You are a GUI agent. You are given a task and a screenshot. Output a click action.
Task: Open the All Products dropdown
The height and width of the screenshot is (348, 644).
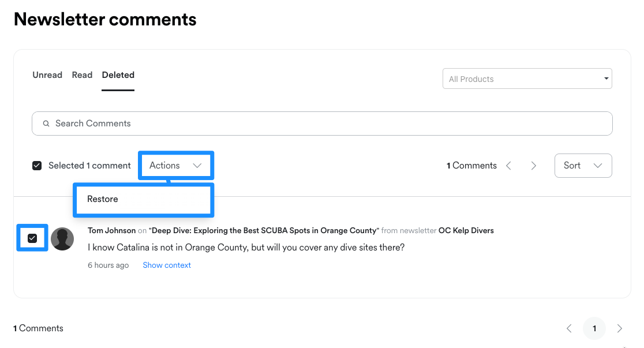pyautogui.click(x=527, y=79)
